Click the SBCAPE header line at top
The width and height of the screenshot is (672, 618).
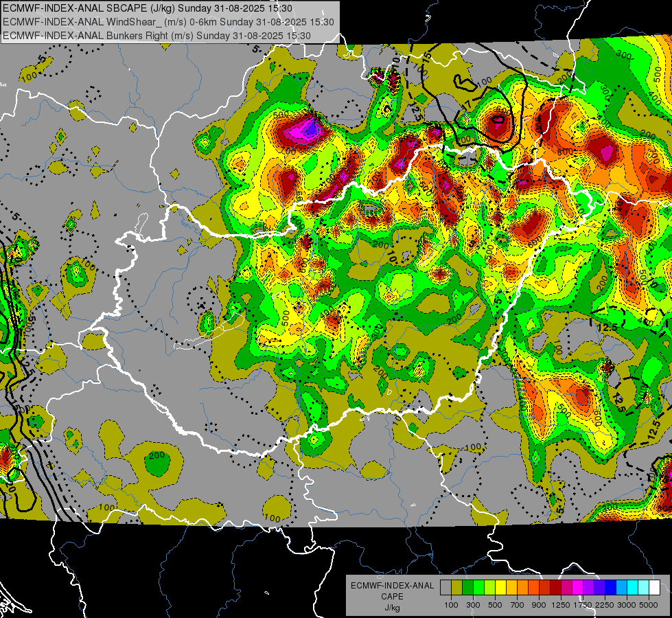tap(148, 8)
